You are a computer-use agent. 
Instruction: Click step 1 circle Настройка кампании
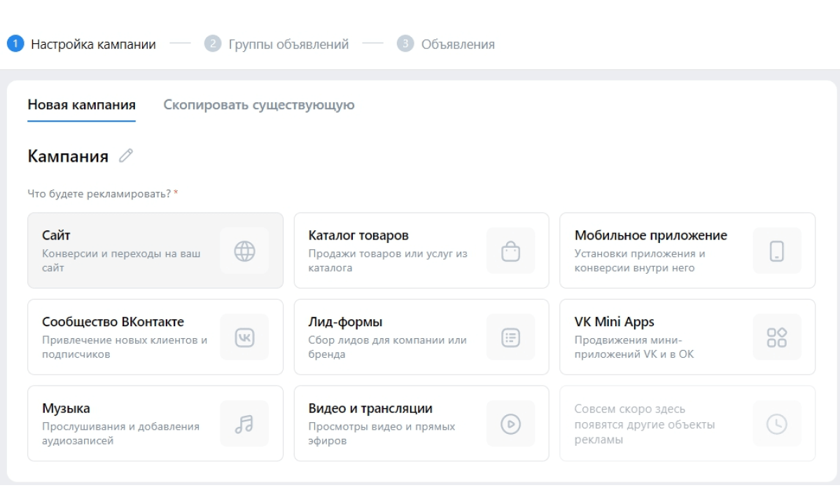tap(15, 44)
